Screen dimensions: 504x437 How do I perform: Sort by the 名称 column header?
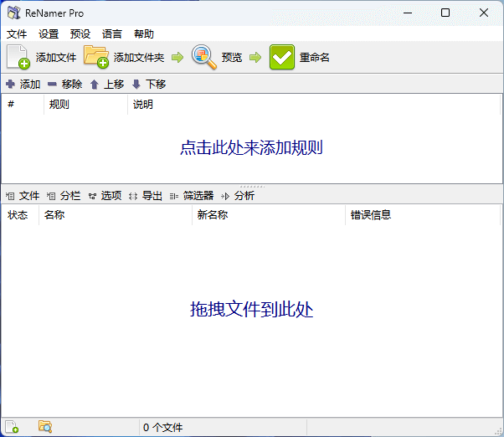tap(116, 214)
